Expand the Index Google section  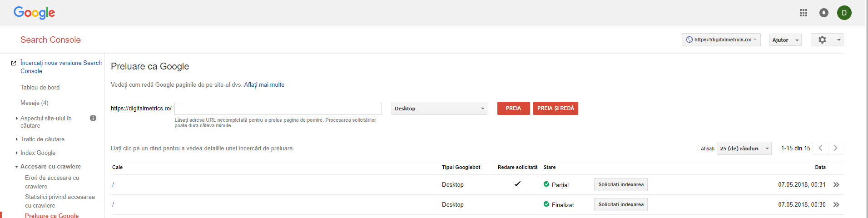[x=38, y=153]
